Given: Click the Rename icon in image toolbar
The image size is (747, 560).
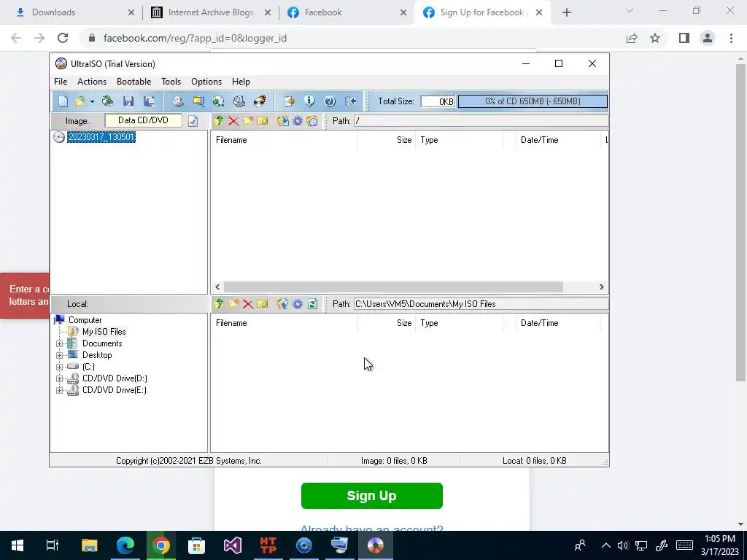Looking at the screenshot, I should click(263, 121).
